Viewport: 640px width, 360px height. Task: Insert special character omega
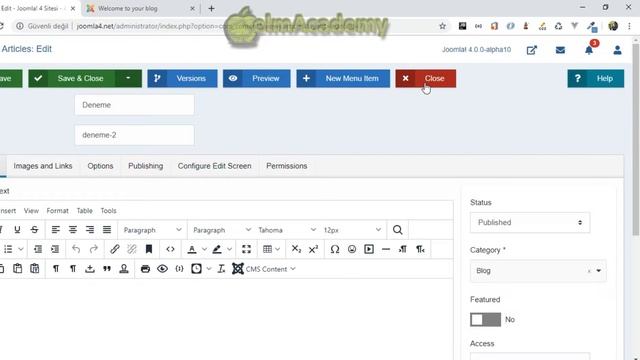(335, 249)
